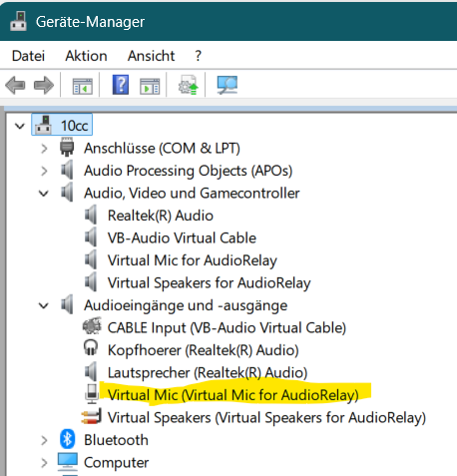Click speaker icon next to Audio Processing Objects
The height and width of the screenshot is (476, 457).
[67, 170]
